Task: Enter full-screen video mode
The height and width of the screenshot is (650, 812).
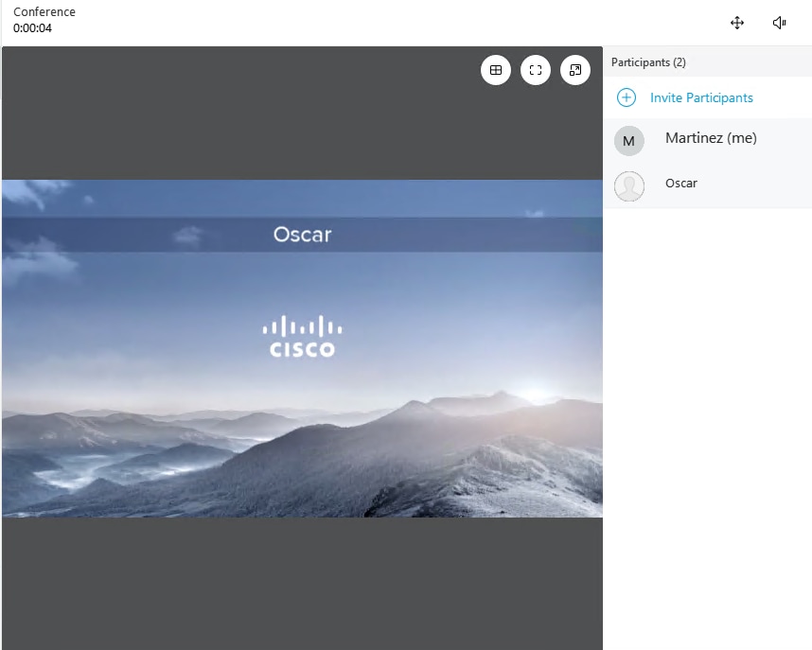Action: tap(536, 70)
